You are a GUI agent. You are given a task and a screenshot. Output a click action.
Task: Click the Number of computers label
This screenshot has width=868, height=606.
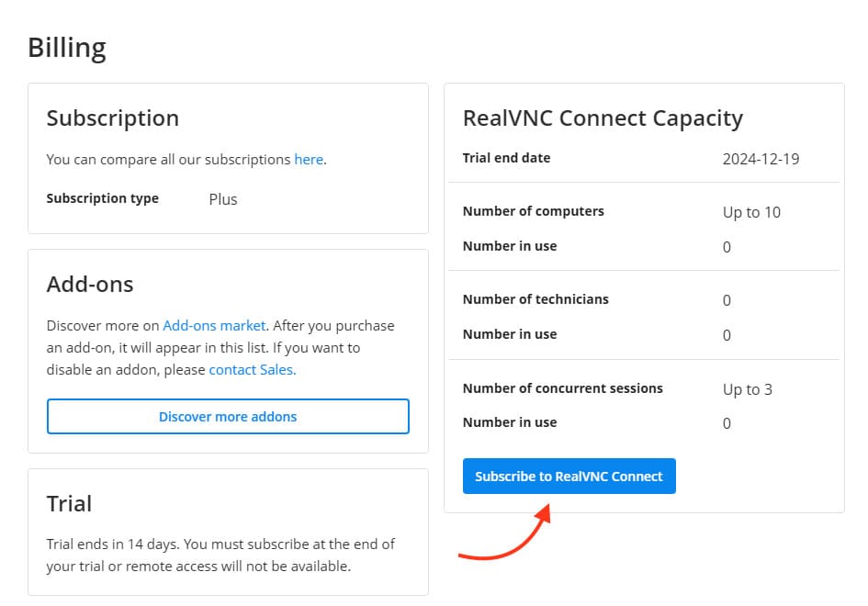click(x=533, y=211)
